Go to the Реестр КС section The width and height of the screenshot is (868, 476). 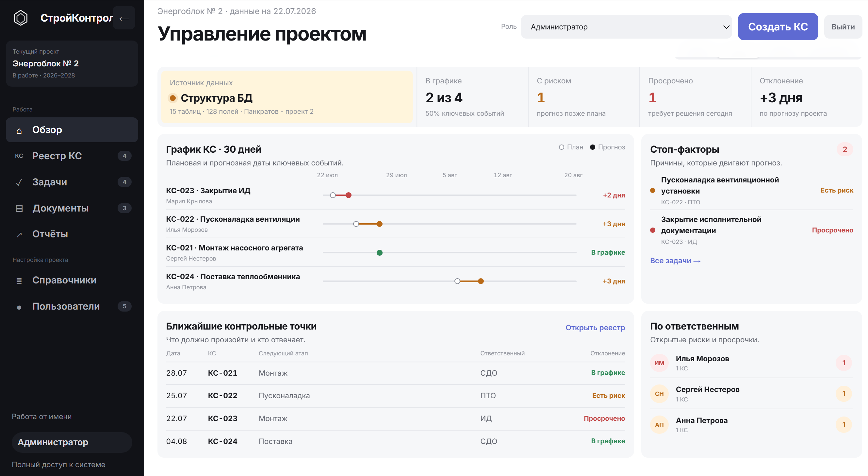(72, 156)
